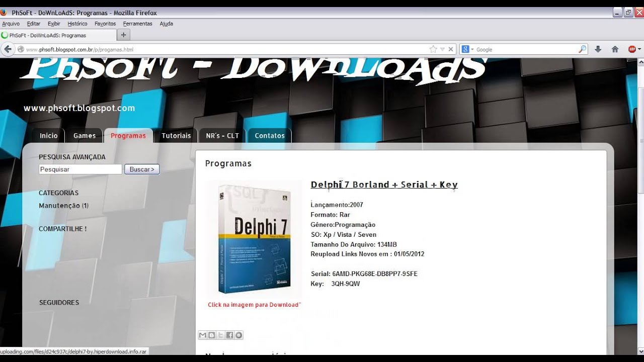Click 'Click na imagem para Download' caption
The image size is (644, 362).
point(254,305)
